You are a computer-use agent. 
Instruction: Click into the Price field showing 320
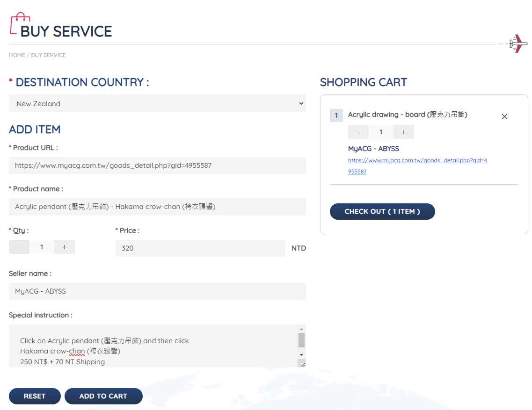tap(200, 248)
